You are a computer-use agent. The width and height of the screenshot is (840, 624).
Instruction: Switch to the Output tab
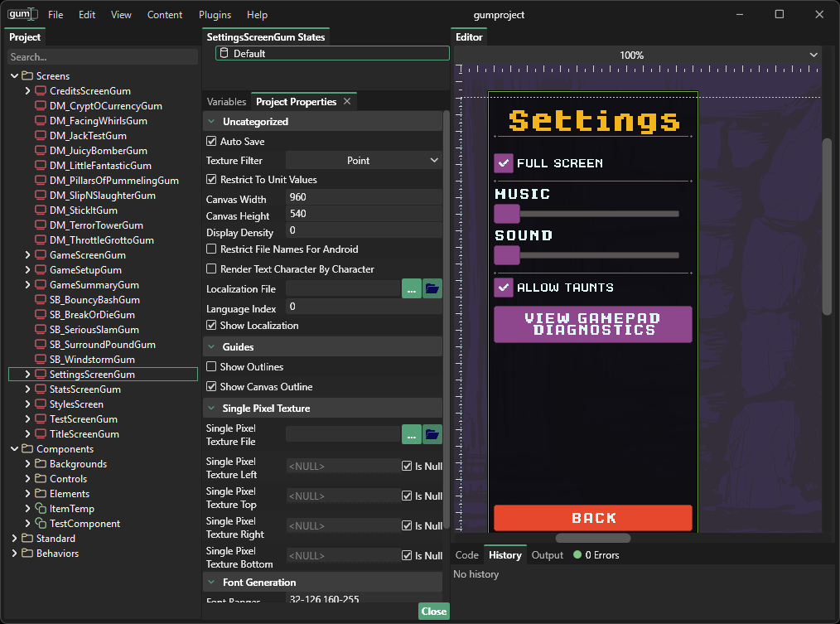pyautogui.click(x=547, y=555)
